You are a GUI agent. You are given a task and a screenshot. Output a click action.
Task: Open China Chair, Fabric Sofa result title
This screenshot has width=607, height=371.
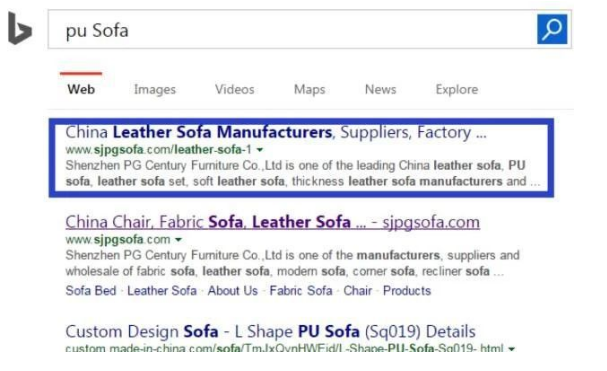(273, 222)
